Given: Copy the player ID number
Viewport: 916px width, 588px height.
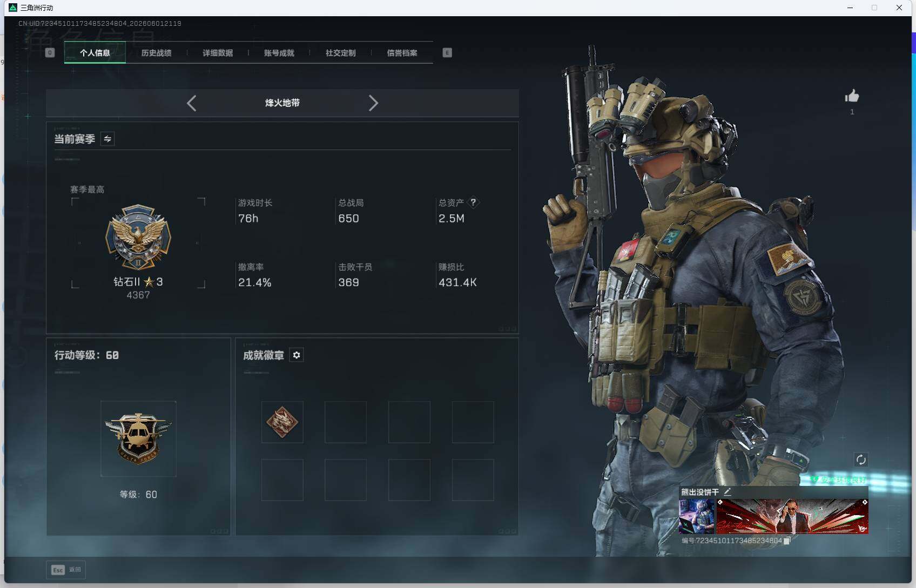Looking at the screenshot, I should coord(787,540).
